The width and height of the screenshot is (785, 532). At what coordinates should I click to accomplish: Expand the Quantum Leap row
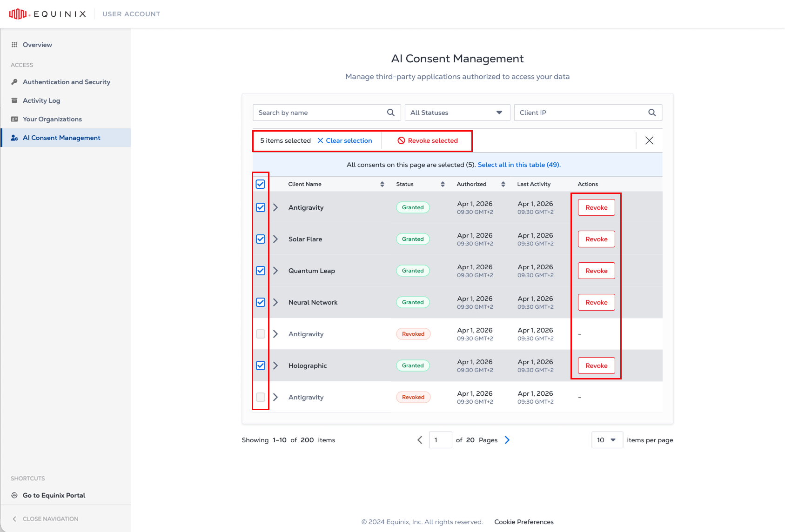coord(275,271)
